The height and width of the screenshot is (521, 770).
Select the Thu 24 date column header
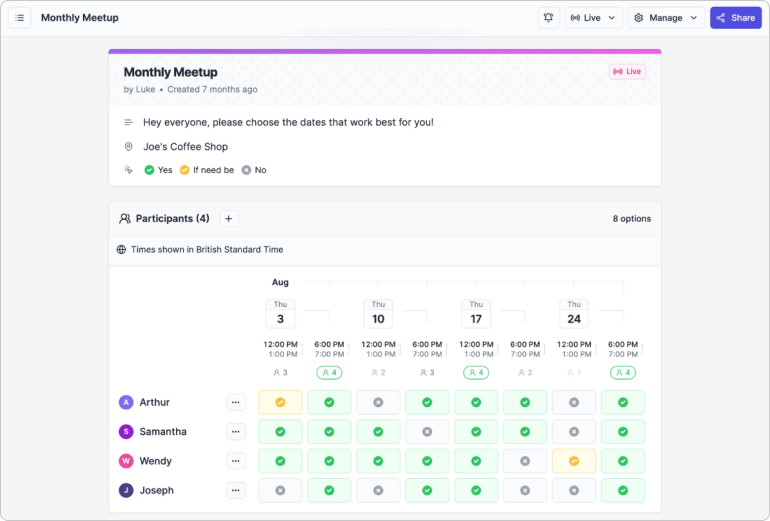tap(574, 313)
